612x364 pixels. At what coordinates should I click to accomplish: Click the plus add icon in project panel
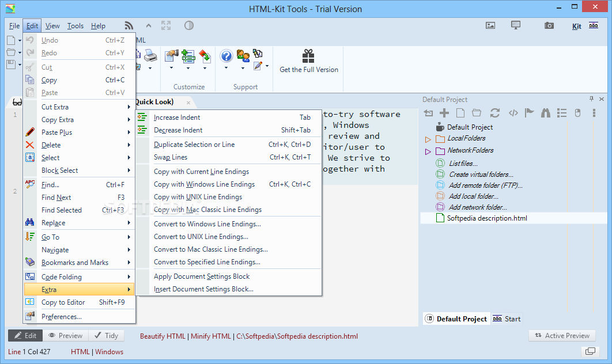click(444, 113)
